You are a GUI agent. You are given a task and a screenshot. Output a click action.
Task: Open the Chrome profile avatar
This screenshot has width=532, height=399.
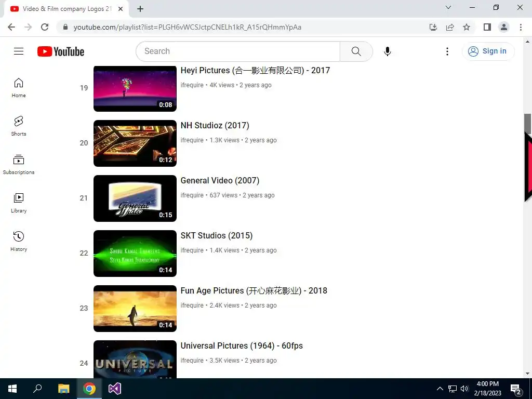[504, 27]
